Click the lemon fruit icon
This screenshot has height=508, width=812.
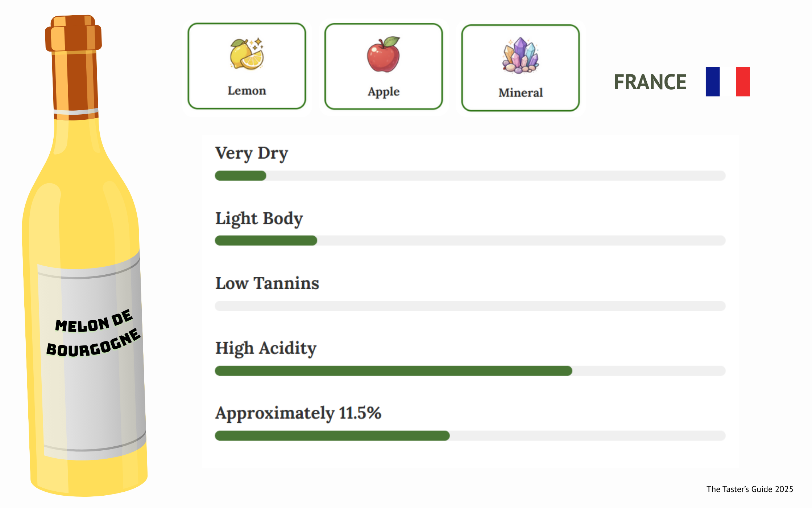pyautogui.click(x=246, y=54)
